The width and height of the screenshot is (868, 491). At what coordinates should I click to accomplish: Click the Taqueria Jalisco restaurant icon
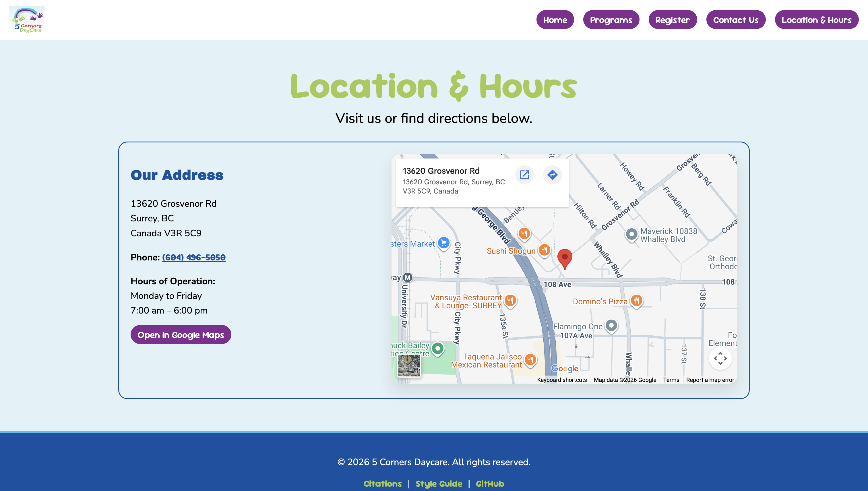pos(531,360)
